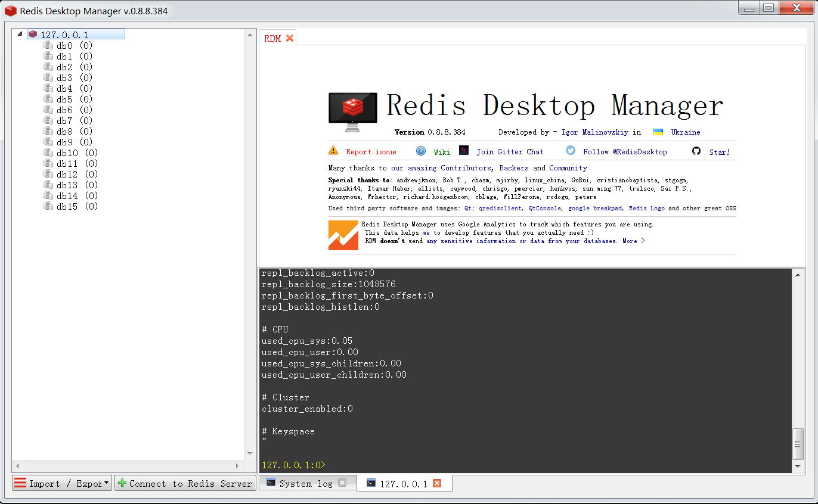Open the Redis Logo link

[x=647, y=209]
